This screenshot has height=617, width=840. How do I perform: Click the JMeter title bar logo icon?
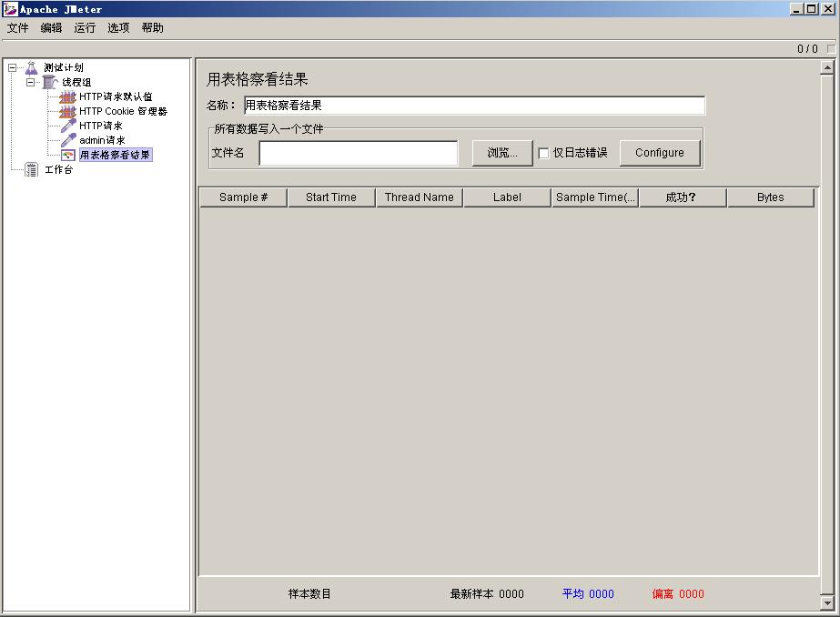[10, 8]
